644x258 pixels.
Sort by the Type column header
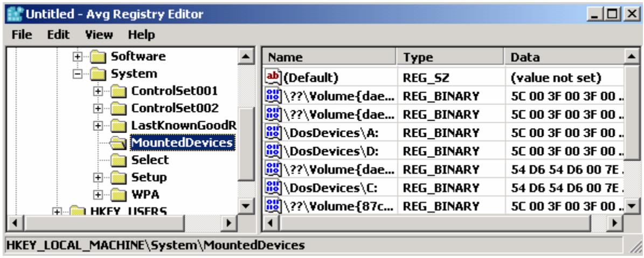point(451,57)
